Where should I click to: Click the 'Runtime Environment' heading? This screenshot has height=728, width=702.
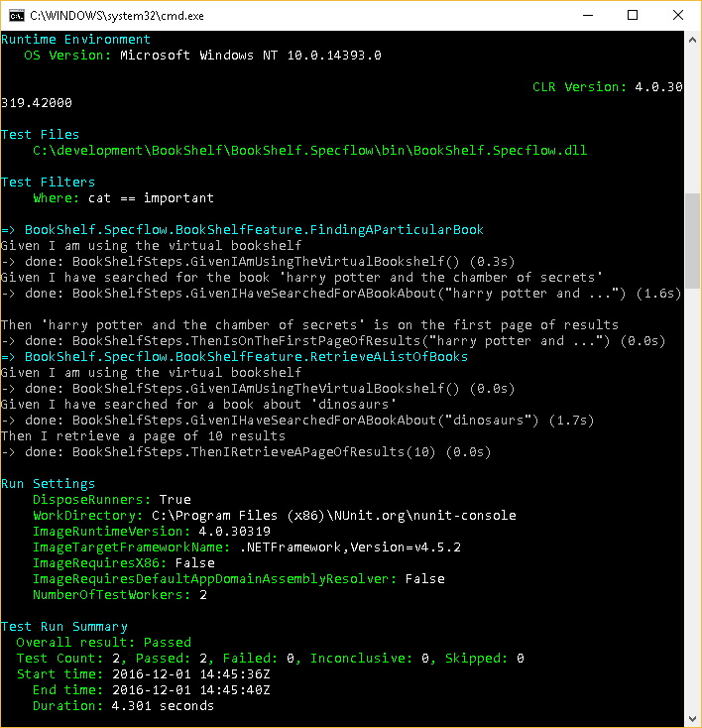tap(75, 40)
